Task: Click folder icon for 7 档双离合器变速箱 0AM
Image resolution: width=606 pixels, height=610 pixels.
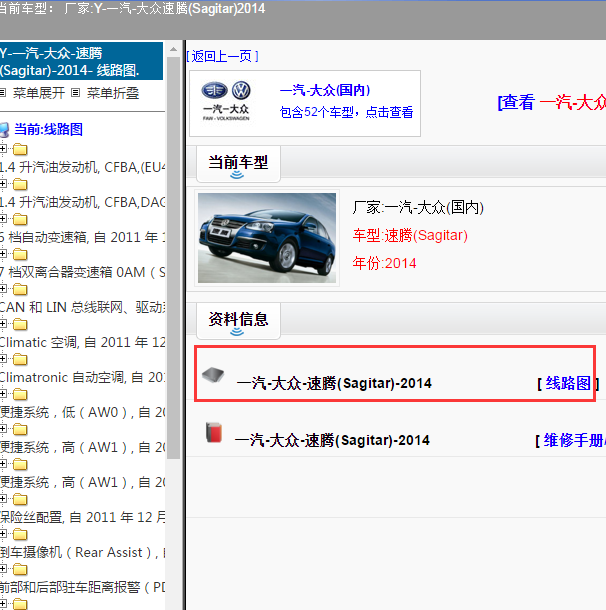Action: [x=20, y=254]
